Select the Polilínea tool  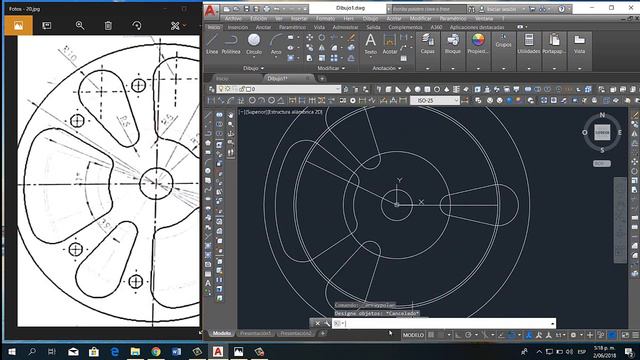[x=231, y=44]
